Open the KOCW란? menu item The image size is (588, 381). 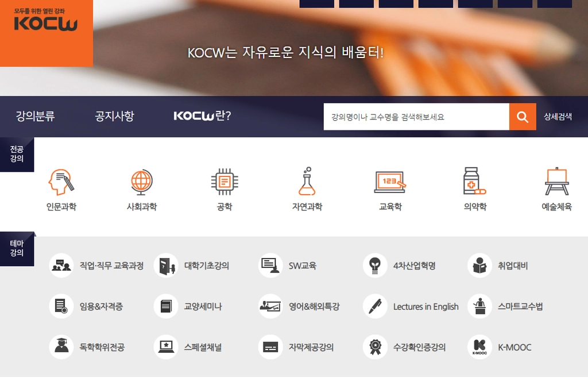pyautogui.click(x=202, y=116)
